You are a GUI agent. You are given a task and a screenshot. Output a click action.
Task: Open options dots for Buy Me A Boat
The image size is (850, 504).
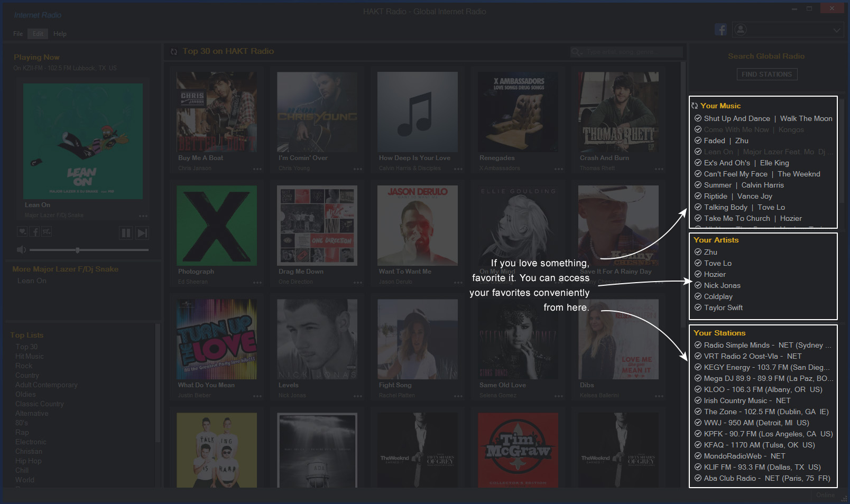point(257,169)
